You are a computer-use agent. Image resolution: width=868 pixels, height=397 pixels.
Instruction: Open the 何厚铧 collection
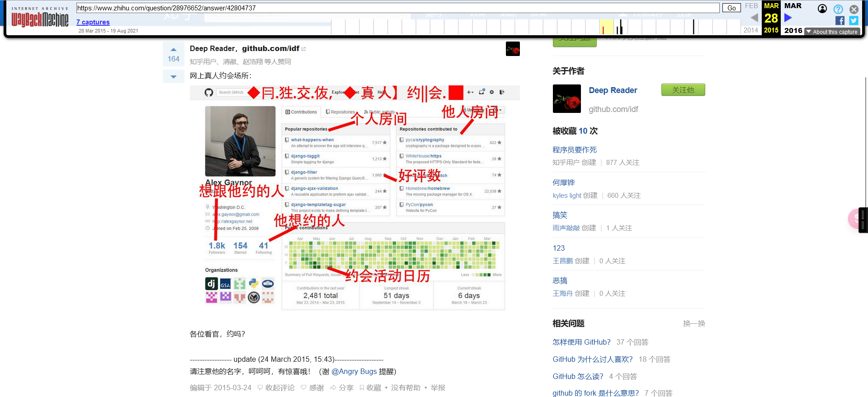564,183
